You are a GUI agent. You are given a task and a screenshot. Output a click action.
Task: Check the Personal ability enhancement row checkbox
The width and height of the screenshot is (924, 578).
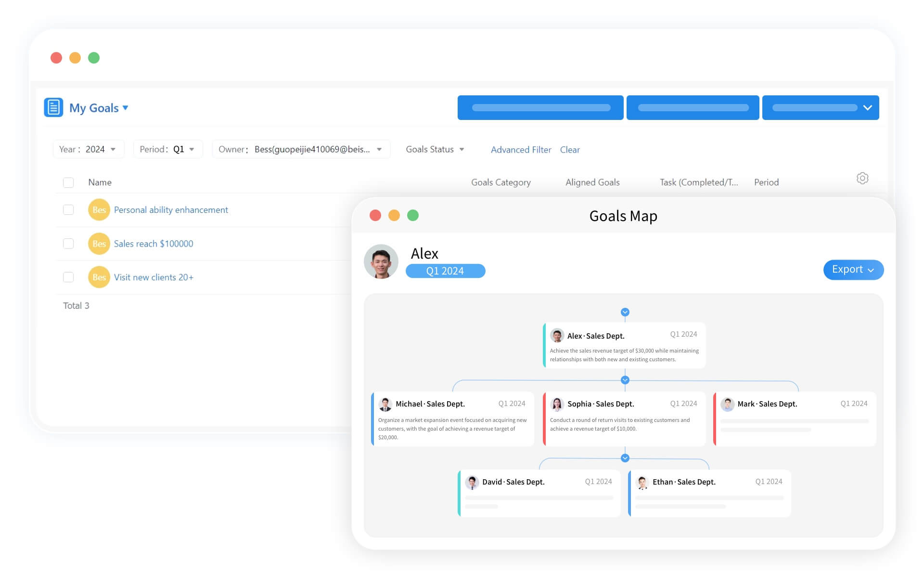tap(68, 210)
